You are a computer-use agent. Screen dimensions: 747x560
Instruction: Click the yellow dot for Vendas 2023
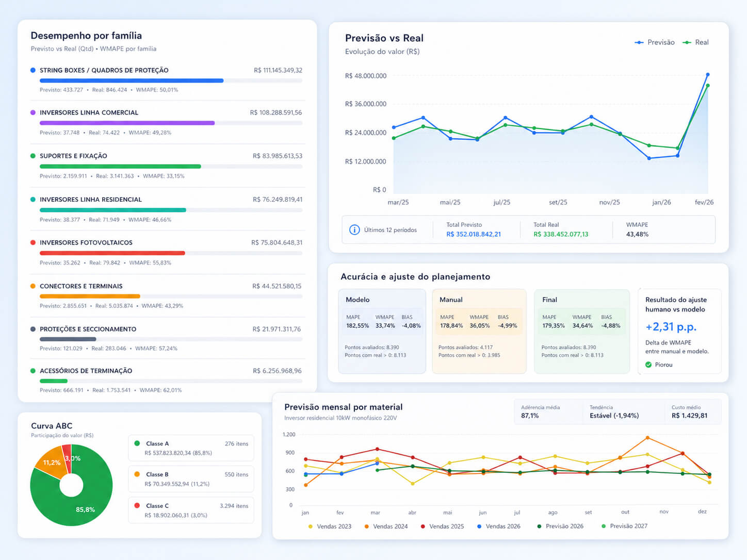(x=310, y=526)
